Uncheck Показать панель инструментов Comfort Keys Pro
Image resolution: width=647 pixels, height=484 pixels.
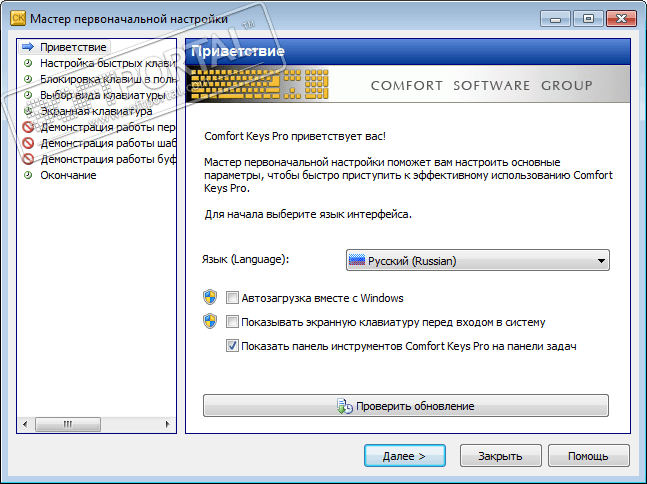click(232, 345)
